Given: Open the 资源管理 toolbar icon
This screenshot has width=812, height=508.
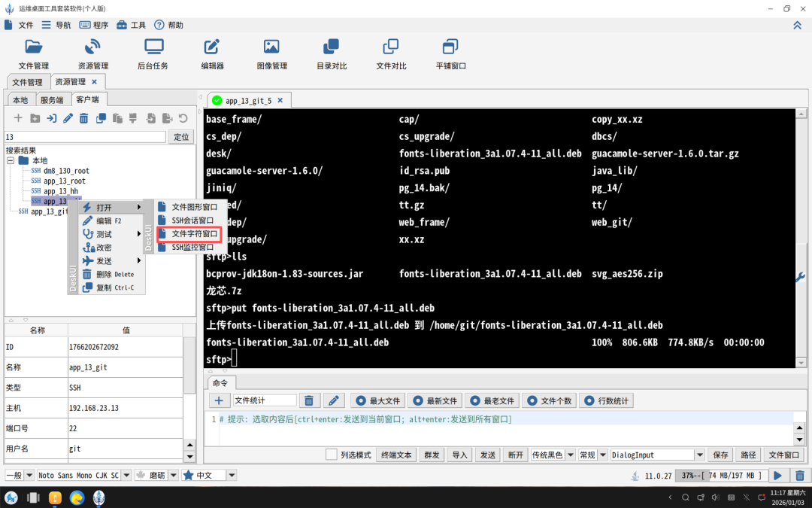Looking at the screenshot, I should point(93,54).
